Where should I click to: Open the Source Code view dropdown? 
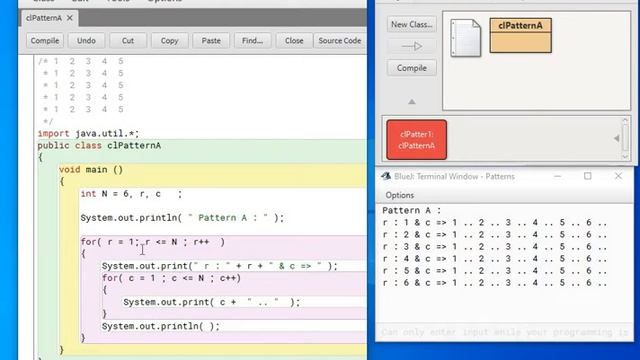340,41
